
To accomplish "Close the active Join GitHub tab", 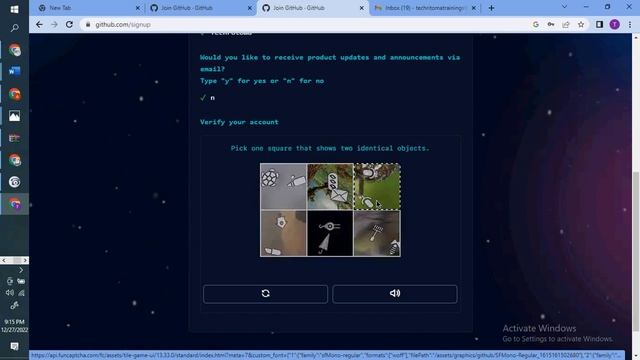I will click(x=362, y=8).
